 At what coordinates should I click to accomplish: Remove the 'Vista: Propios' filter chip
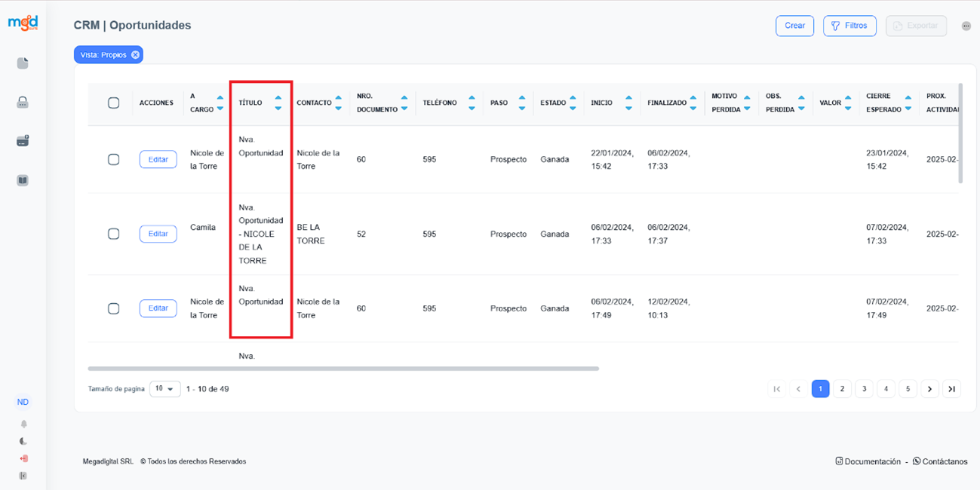(x=135, y=55)
